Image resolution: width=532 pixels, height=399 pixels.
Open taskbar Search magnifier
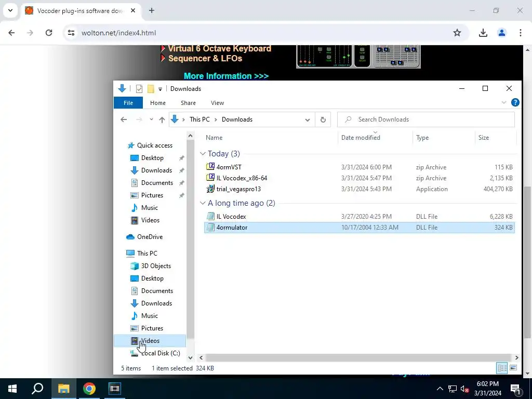click(37, 389)
